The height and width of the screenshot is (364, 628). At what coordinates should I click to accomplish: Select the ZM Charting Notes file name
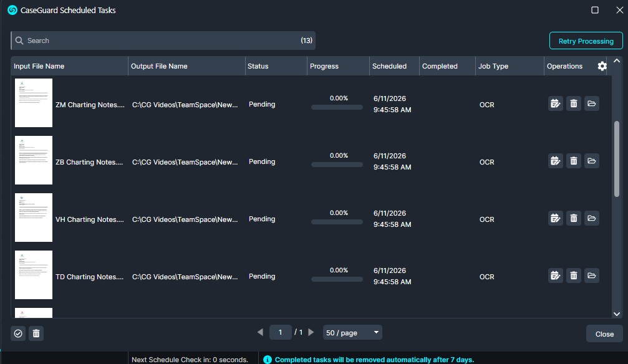[x=90, y=105]
